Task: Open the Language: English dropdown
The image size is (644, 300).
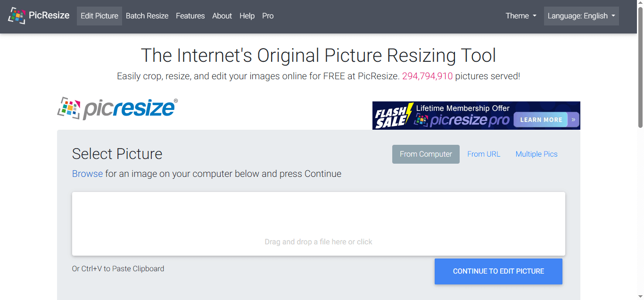Action: (581, 16)
